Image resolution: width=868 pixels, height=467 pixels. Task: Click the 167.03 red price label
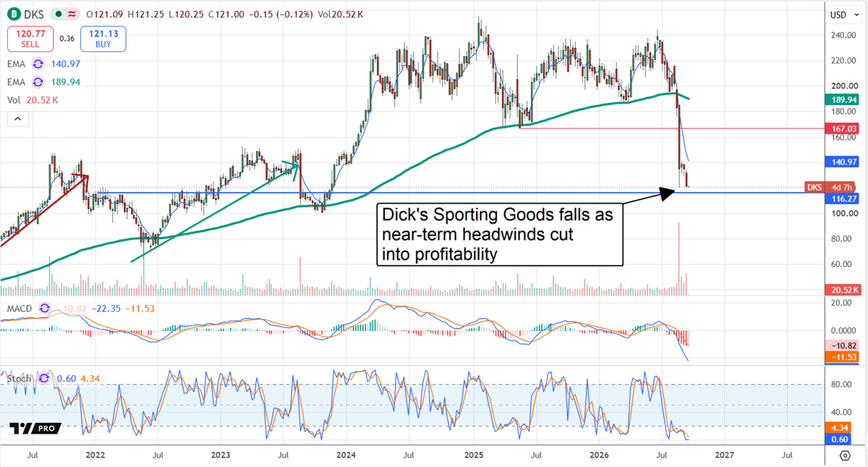coord(843,128)
